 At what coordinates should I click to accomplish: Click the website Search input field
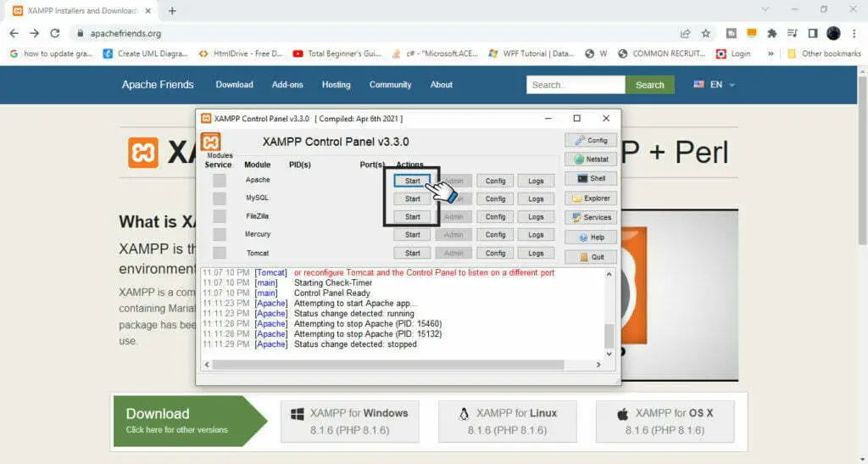pos(576,85)
